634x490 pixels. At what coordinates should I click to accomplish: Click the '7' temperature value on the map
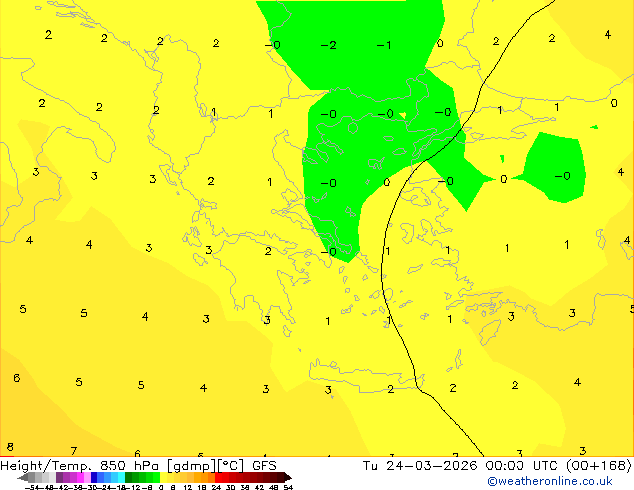tap(74, 450)
